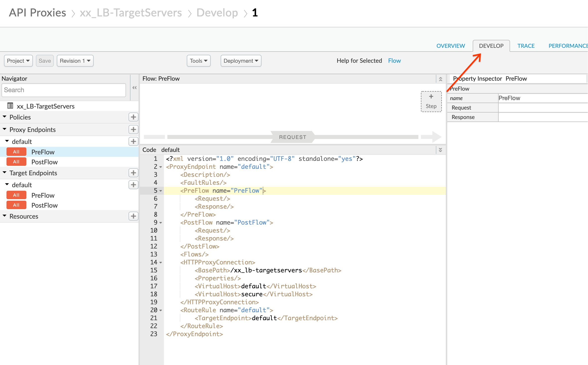Select target endpoint PostFlow in navigator

tap(44, 205)
